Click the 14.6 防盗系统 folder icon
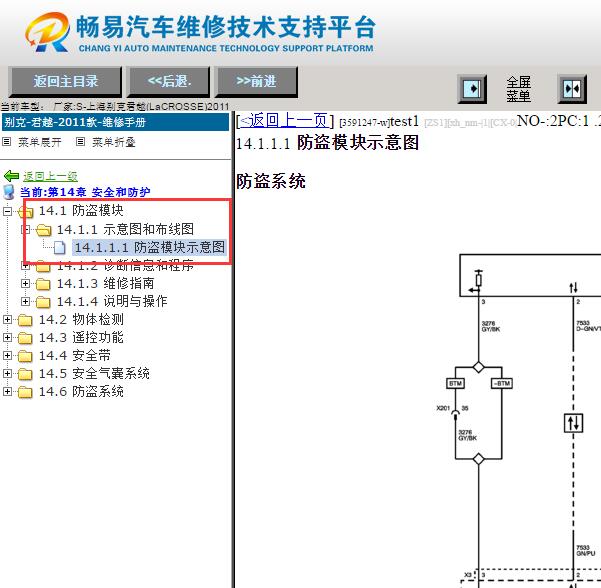This screenshot has width=601, height=588. 25,392
